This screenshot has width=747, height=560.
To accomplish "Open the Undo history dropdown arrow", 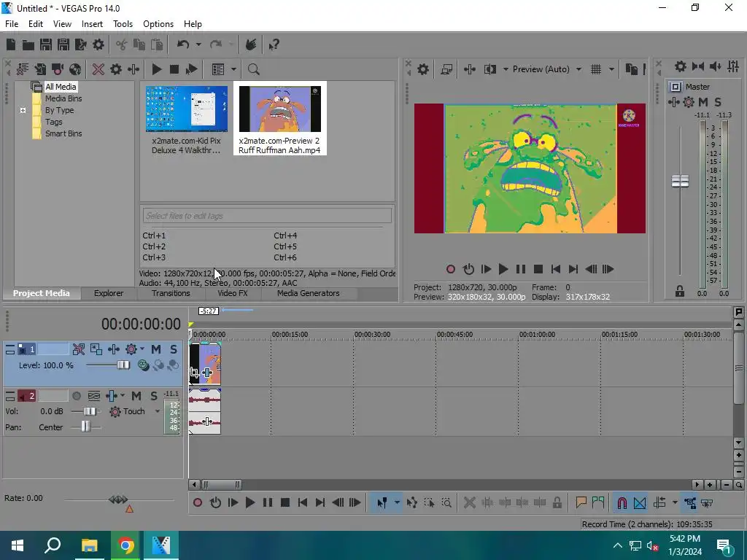I will (x=198, y=44).
